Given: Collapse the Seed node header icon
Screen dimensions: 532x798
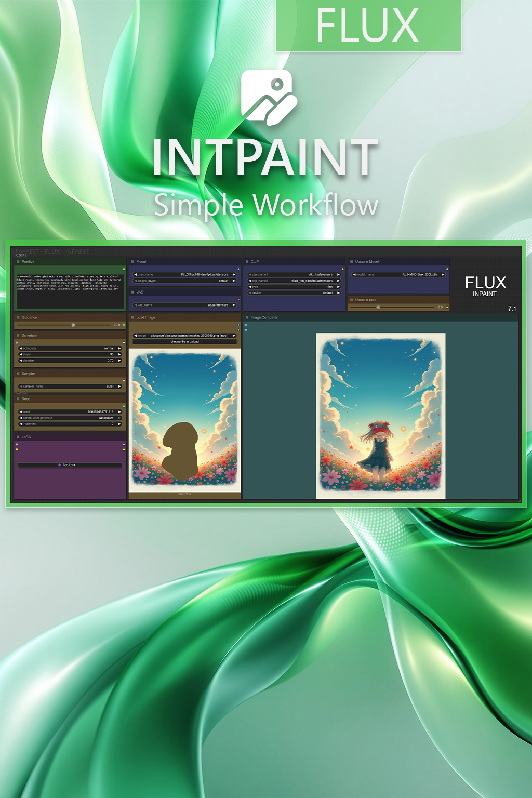Looking at the screenshot, I should (18, 399).
